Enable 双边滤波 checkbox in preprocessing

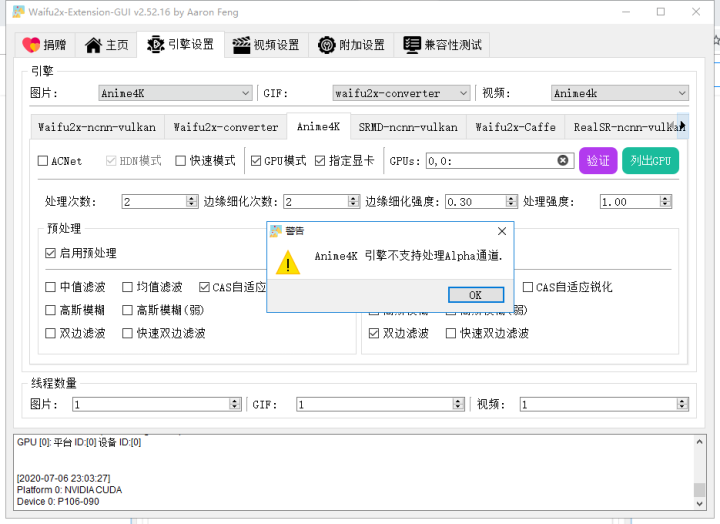pyautogui.click(x=51, y=333)
